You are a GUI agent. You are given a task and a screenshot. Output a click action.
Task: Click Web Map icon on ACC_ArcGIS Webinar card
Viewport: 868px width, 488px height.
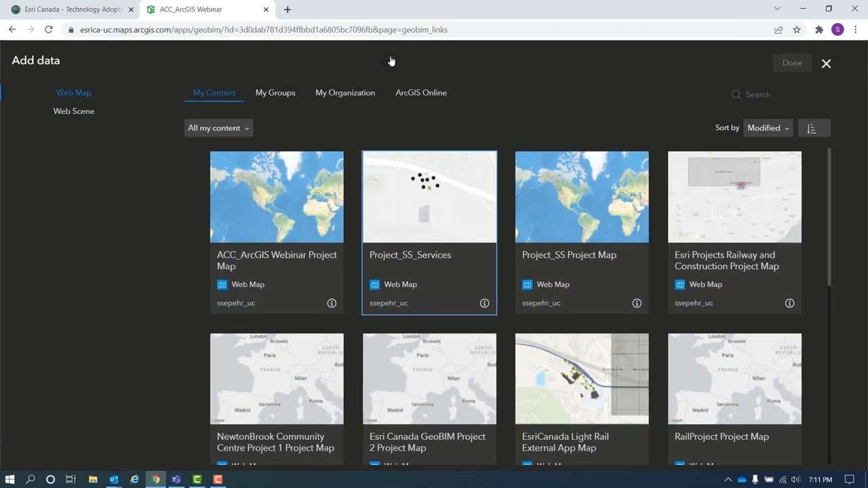[222, 285]
